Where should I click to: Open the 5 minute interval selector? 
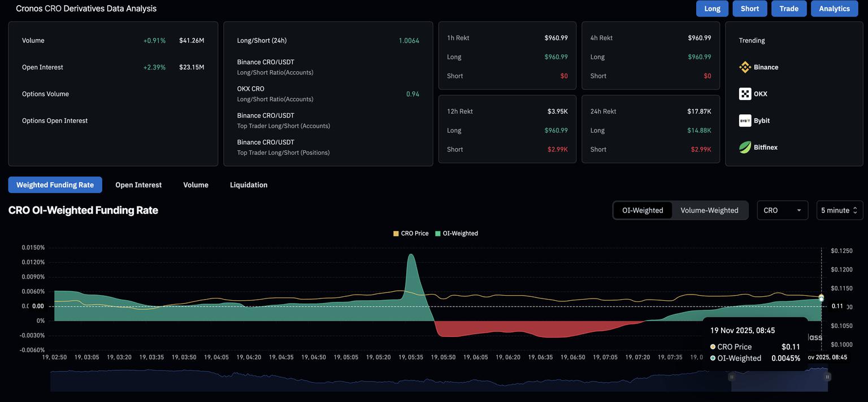pyautogui.click(x=836, y=210)
